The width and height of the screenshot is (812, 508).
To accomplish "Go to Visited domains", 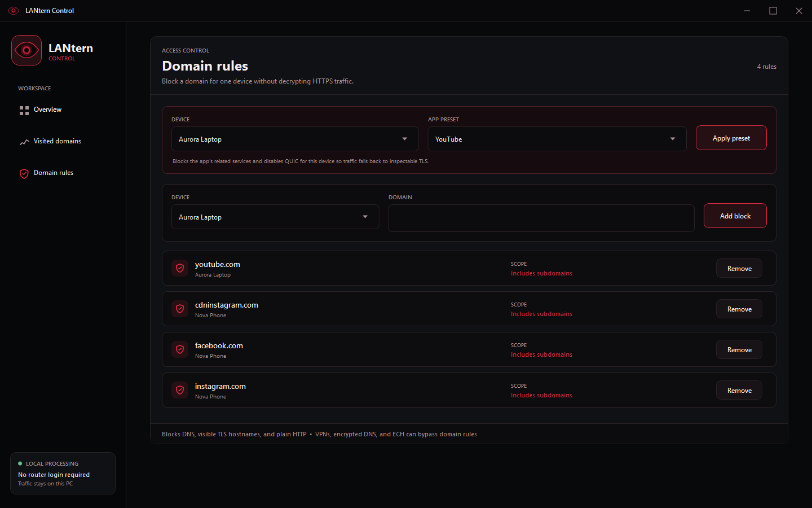I will (x=63, y=141).
